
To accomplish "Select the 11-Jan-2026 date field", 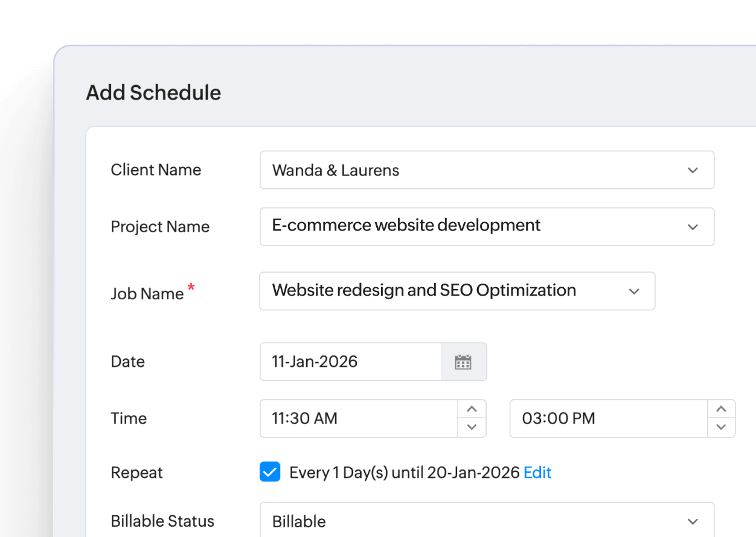I will click(350, 361).
